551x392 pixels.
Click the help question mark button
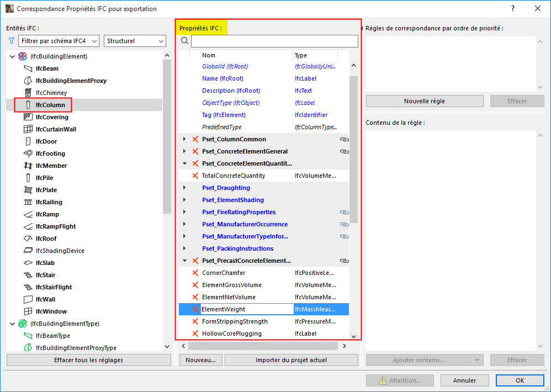click(513, 9)
